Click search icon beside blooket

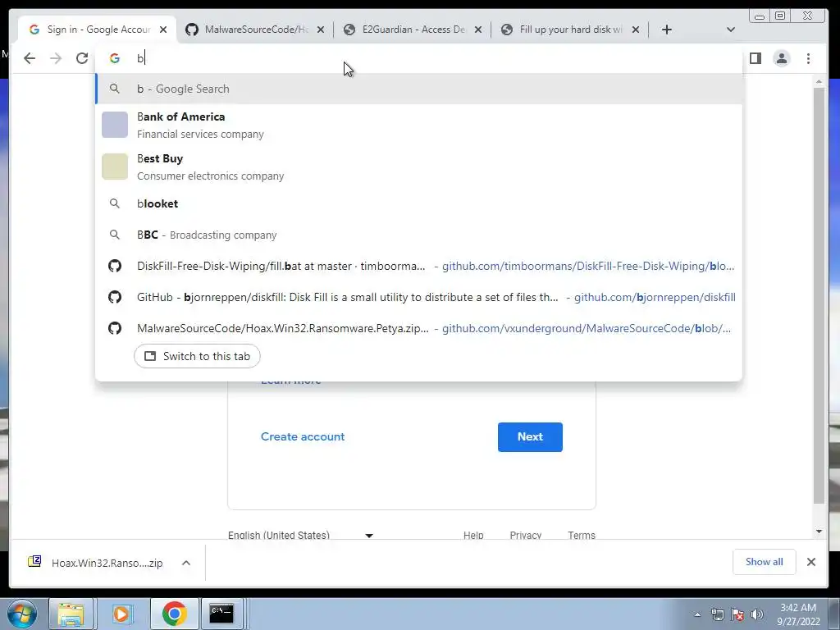(115, 203)
